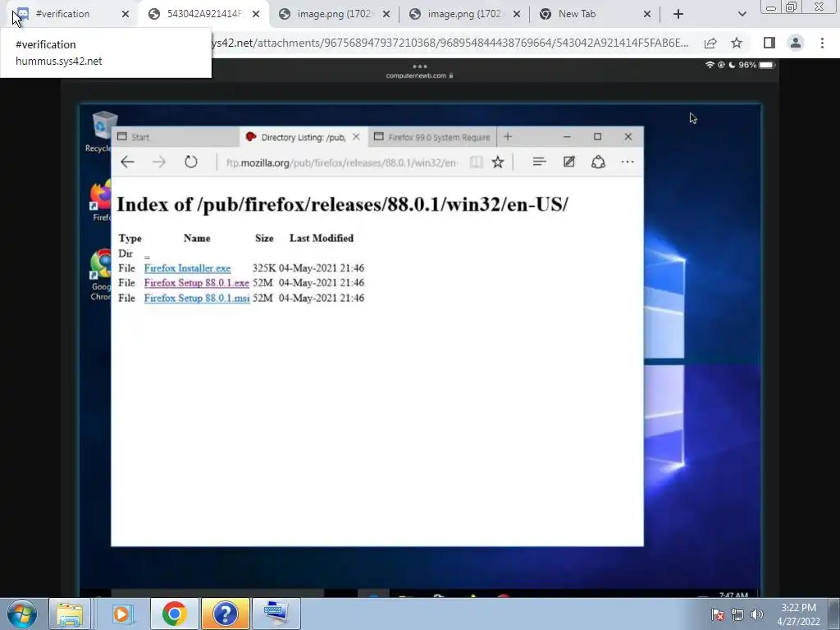Viewport: 840px width, 630px height.
Task: Click the Index of /pub/firefox heading
Action: pos(342,204)
